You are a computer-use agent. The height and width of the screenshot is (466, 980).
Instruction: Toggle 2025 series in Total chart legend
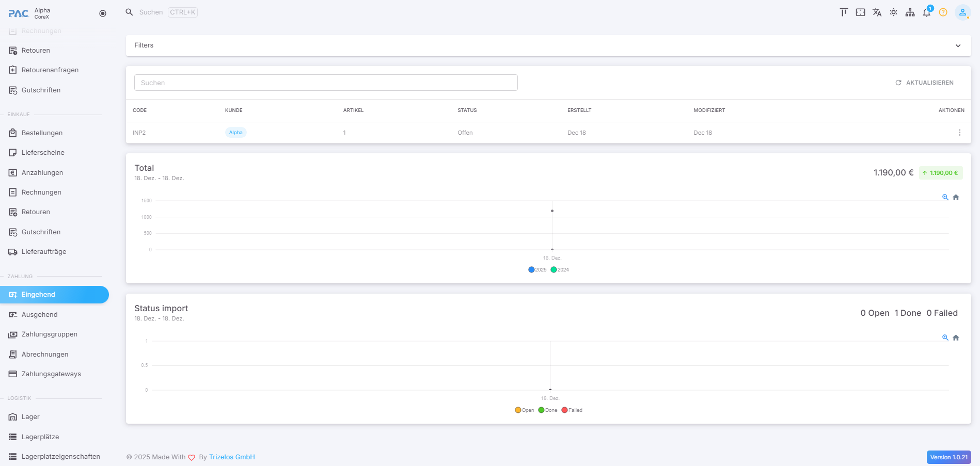coord(537,269)
